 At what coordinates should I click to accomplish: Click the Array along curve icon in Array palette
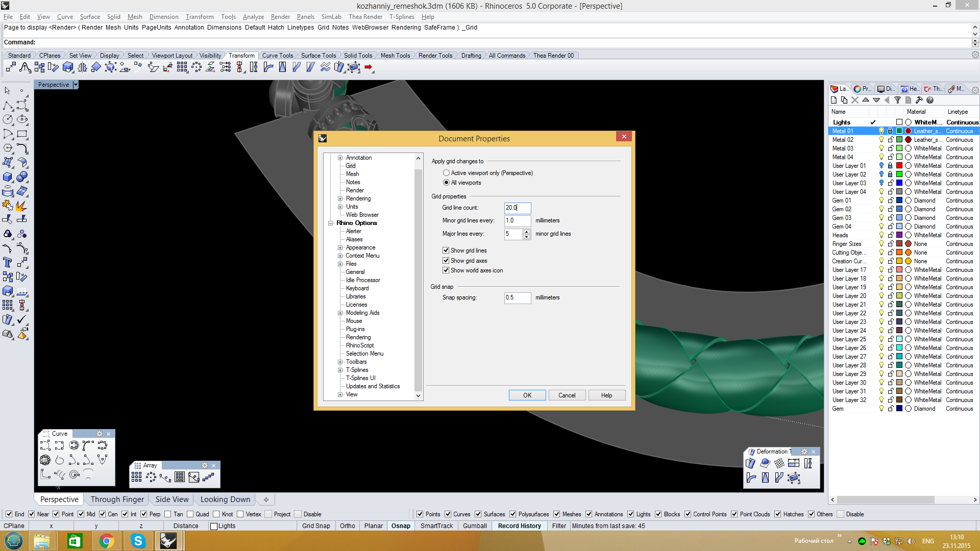165,478
